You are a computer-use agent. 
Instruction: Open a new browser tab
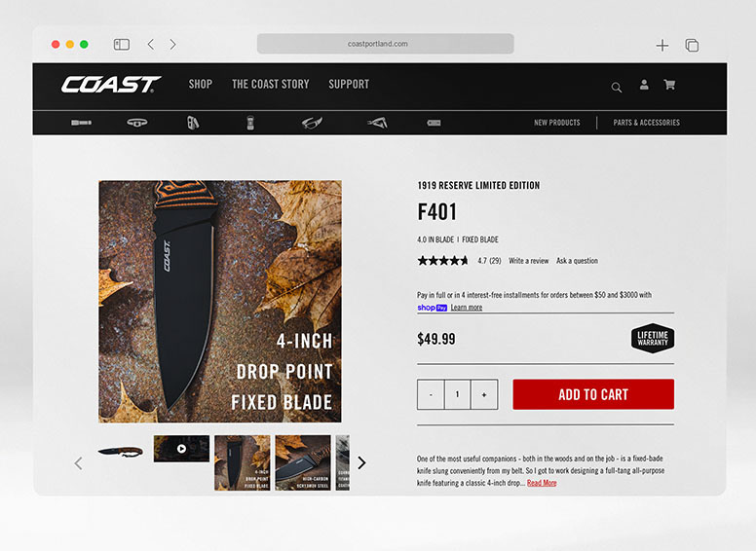[x=662, y=46]
